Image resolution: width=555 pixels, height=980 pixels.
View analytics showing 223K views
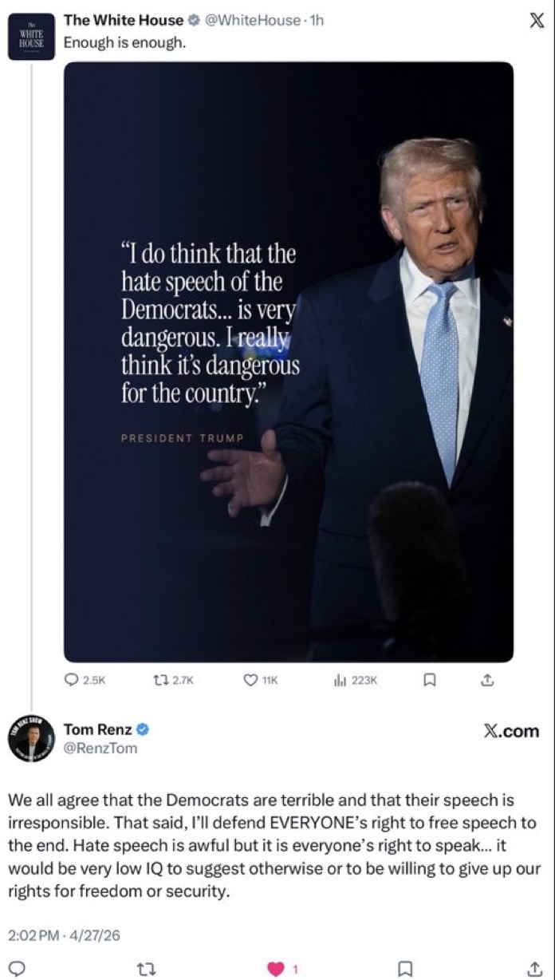pyautogui.click(x=340, y=681)
